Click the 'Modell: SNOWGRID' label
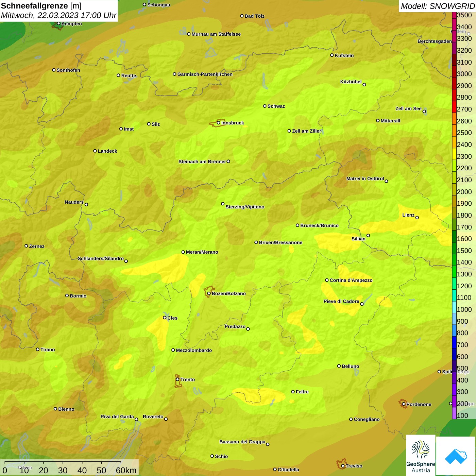476x476 pixels. click(438, 6)
